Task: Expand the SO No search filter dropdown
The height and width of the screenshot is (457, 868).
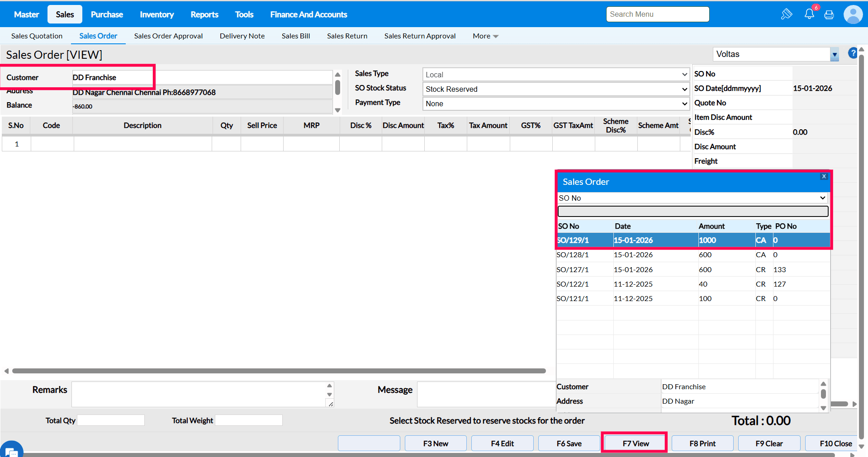Action: point(692,198)
